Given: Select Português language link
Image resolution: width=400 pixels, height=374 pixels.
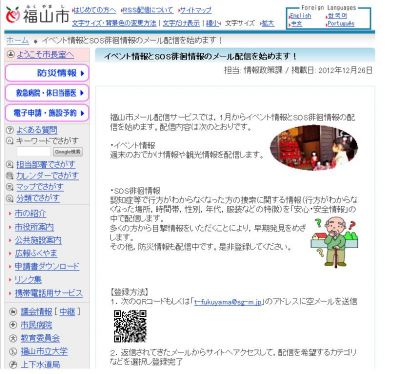Looking at the screenshot, I should pyautogui.click(x=340, y=24).
